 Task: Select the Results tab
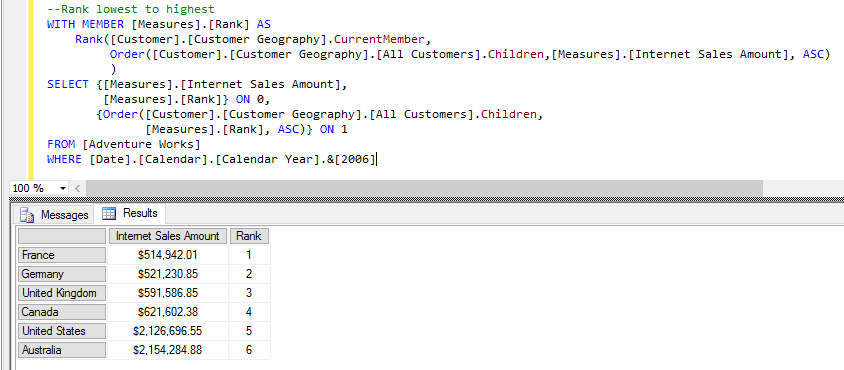[130, 213]
